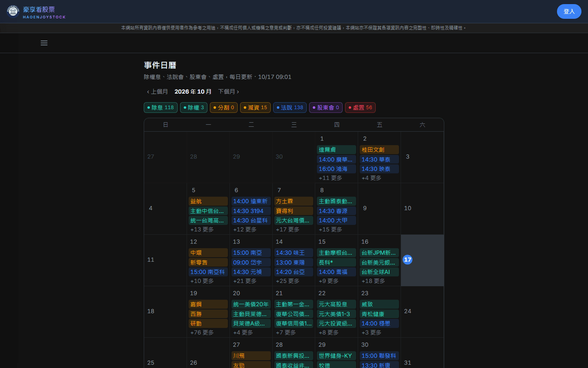Open the 桂田文創 event
588x368 pixels.
379,150
